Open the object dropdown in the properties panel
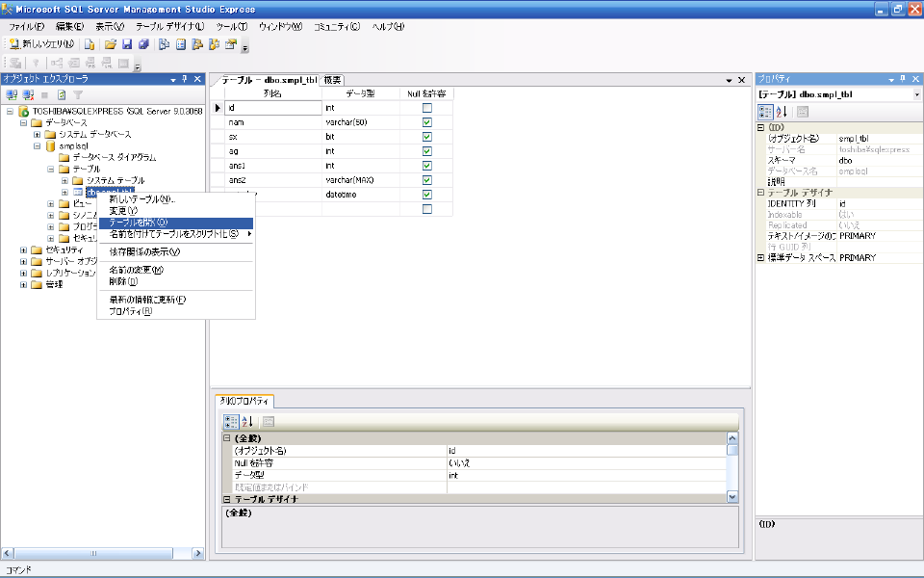 click(x=915, y=94)
